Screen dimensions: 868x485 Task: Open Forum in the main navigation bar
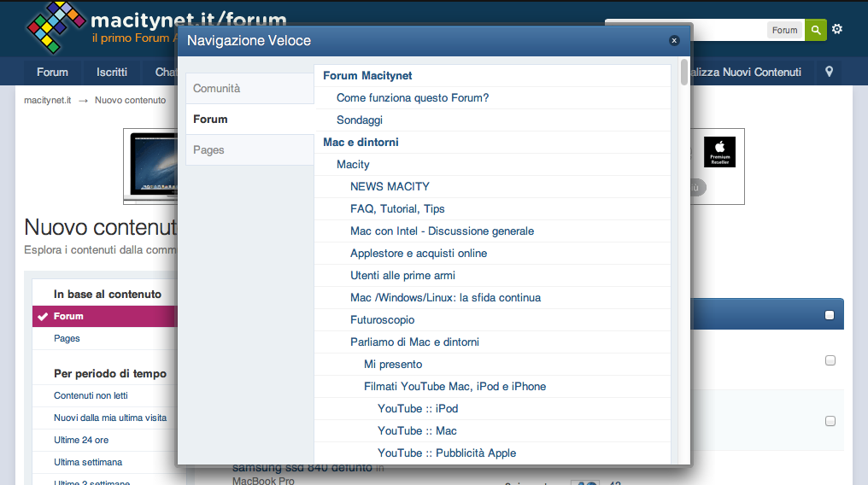click(x=53, y=72)
